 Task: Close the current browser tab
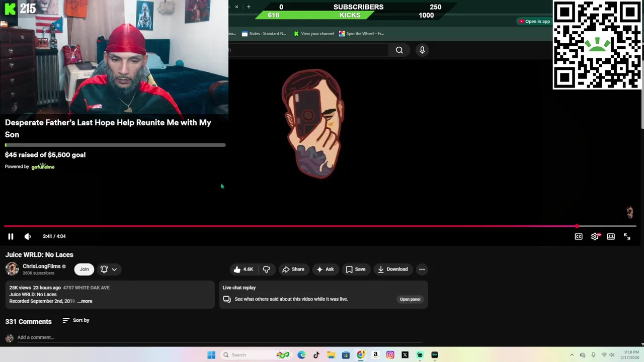(236, 7)
